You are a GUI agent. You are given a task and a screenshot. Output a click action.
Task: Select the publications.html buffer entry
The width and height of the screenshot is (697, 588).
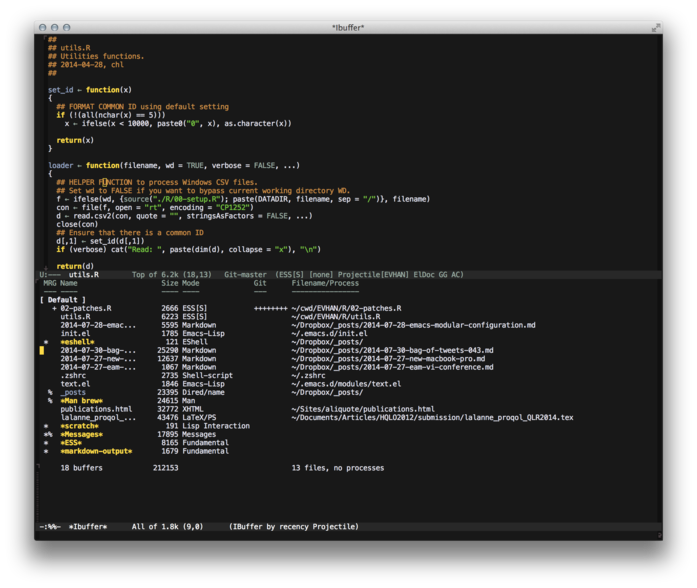(96, 409)
